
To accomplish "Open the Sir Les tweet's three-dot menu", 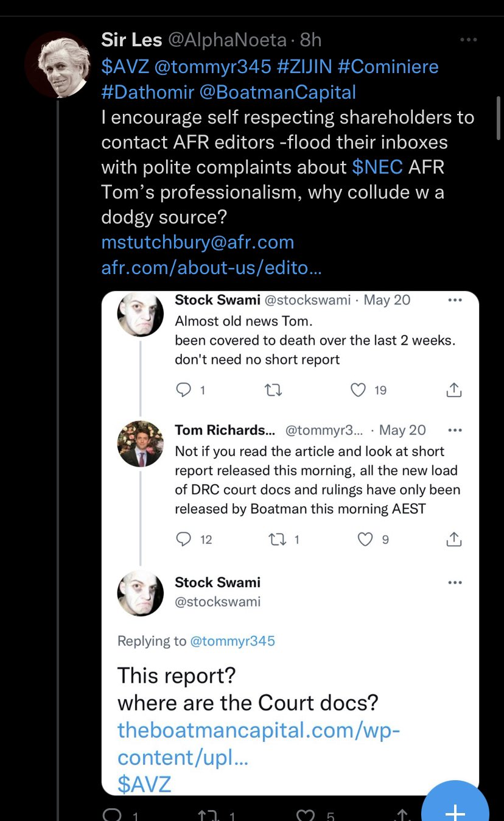I will [468, 40].
